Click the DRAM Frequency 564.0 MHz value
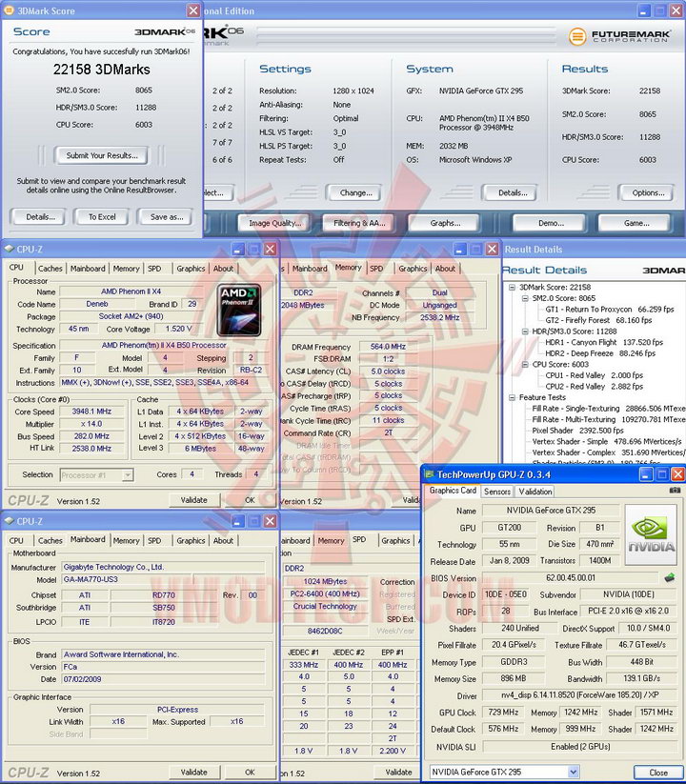Viewport: 686px width, 784px height. tap(388, 347)
